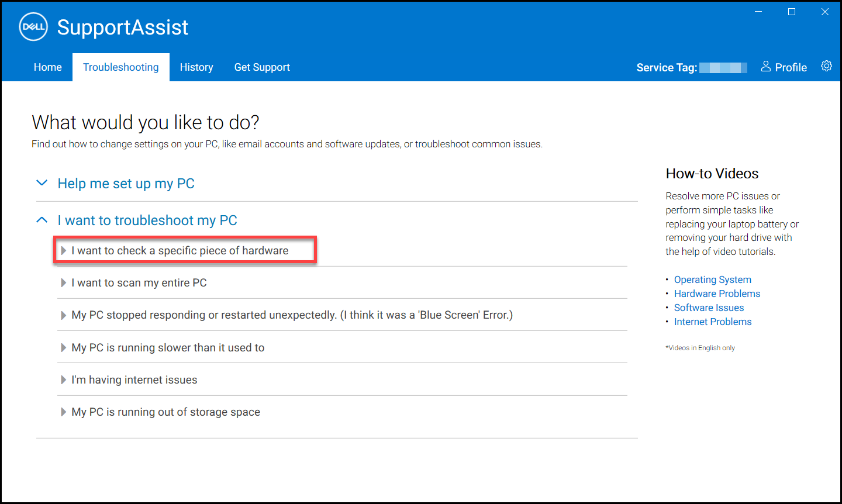Expand 'I'm having internet issues'

coord(134,379)
